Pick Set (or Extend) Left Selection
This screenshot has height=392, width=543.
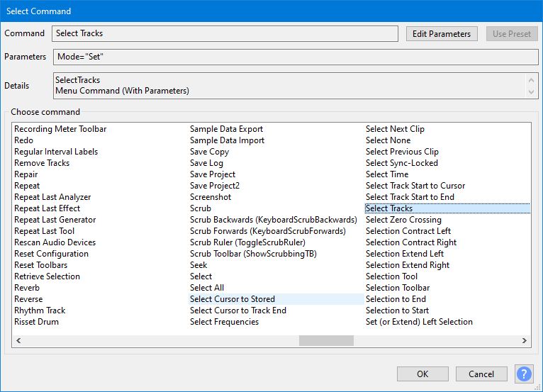[x=419, y=322]
